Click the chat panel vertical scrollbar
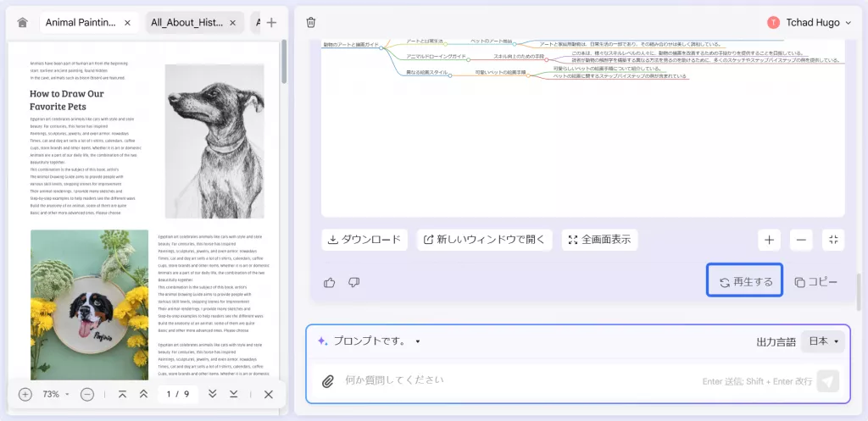Viewport: 868px width, 421px height. point(859,292)
